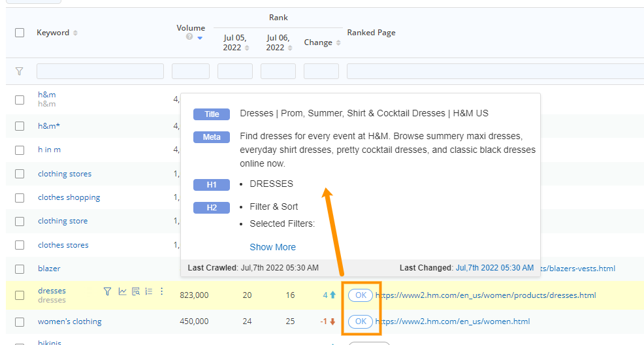Click the DRESSES H1 entry in popup
The image size is (644, 345).
[272, 184]
